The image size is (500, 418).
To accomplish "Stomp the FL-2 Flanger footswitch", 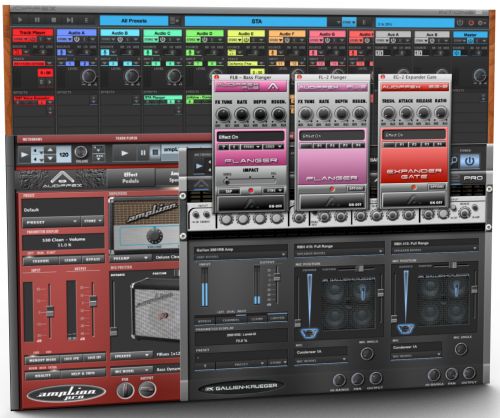I will [x=332, y=202].
